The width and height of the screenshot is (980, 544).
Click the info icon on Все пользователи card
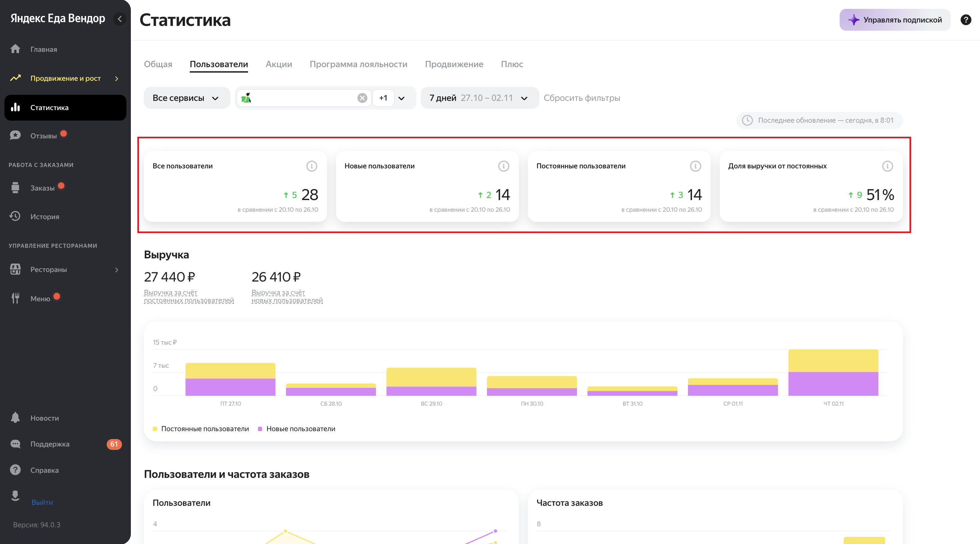point(311,166)
